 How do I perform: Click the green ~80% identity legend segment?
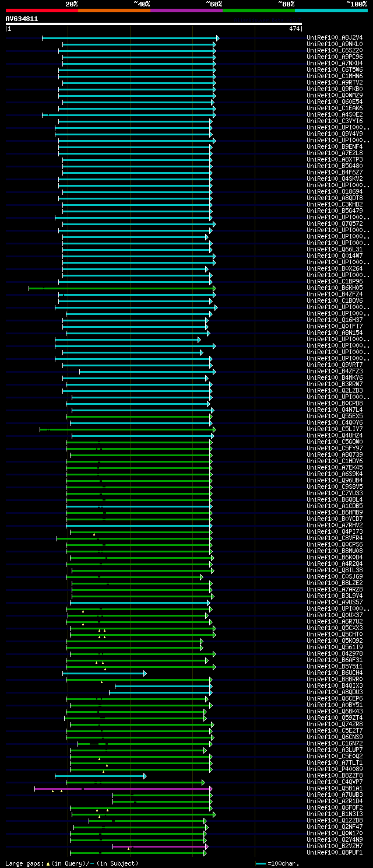pyautogui.click(x=259, y=10)
